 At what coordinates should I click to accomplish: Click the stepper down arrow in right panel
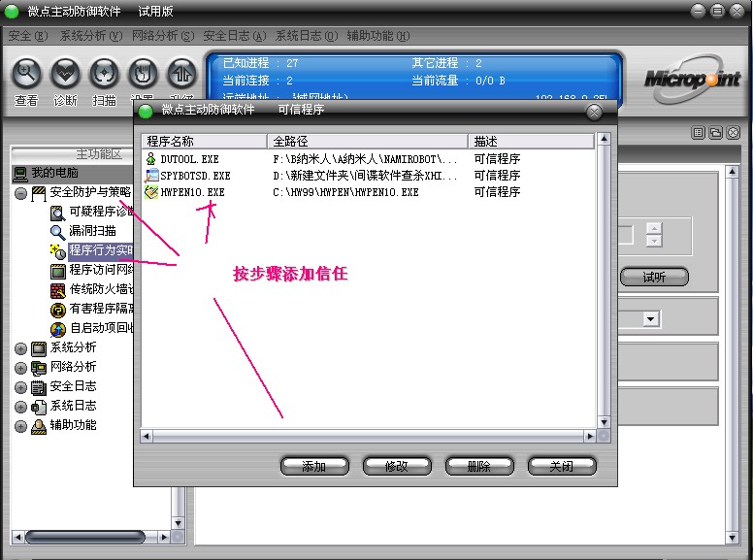[x=654, y=240]
